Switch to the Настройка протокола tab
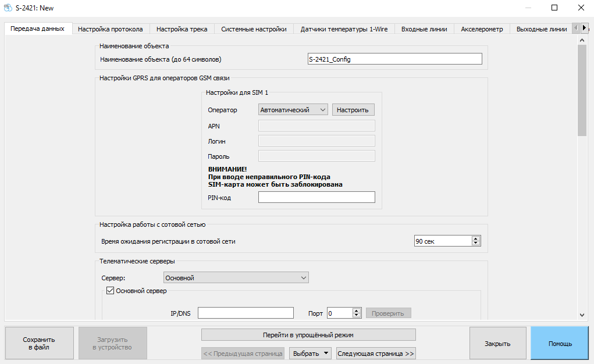Viewport: 594px width, 364px height. (x=110, y=29)
